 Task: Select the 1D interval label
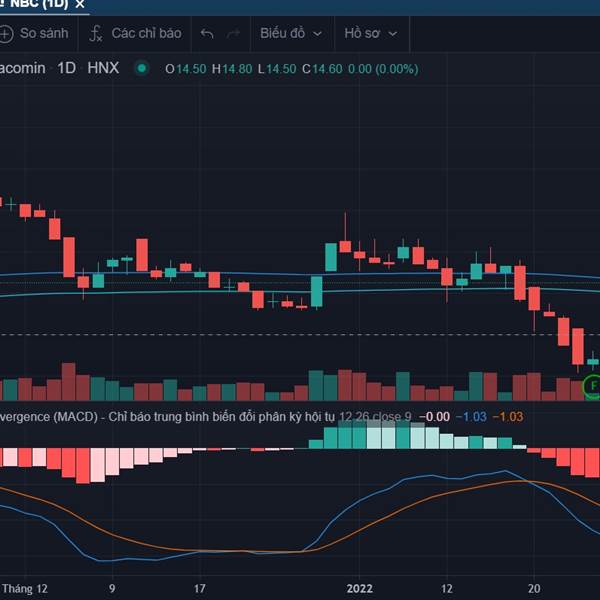[x=66, y=68]
